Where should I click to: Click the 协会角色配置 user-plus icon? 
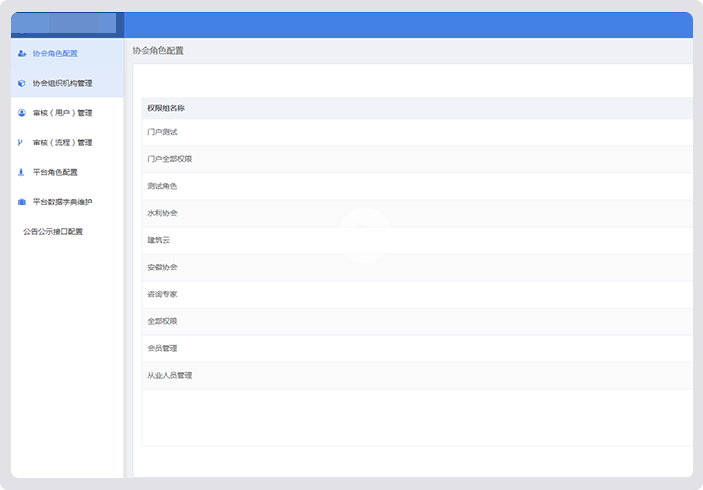point(22,53)
